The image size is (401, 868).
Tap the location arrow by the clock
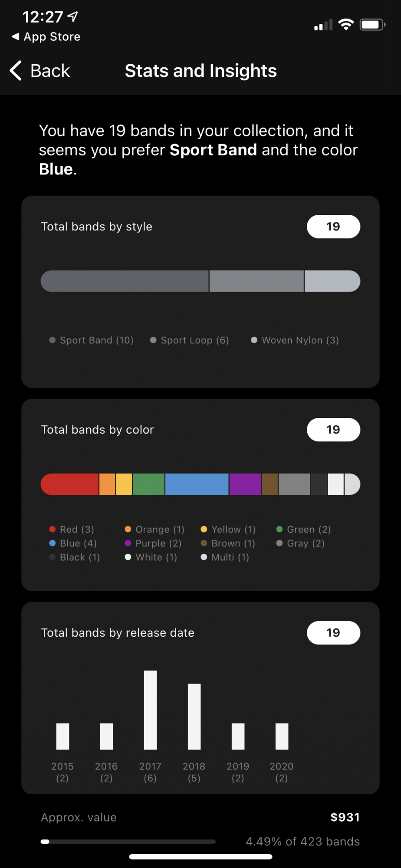pyautogui.click(x=72, y=16)
